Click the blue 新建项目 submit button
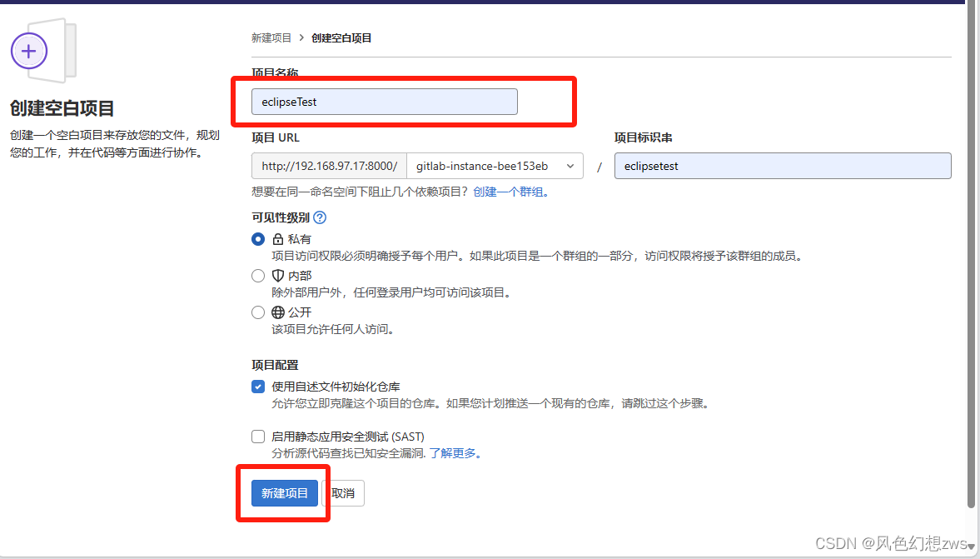The height and width of the screenshot is (559, 980). [x=284, y=492]
